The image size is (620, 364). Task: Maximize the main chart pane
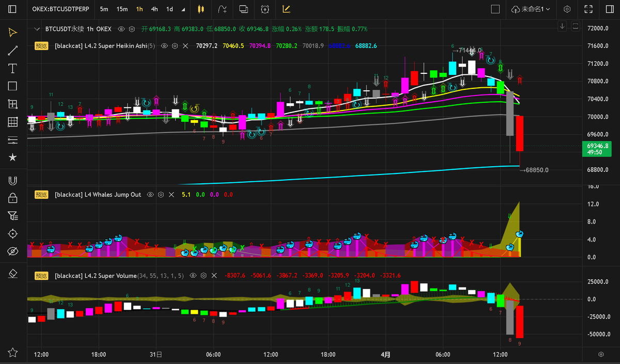576,26
